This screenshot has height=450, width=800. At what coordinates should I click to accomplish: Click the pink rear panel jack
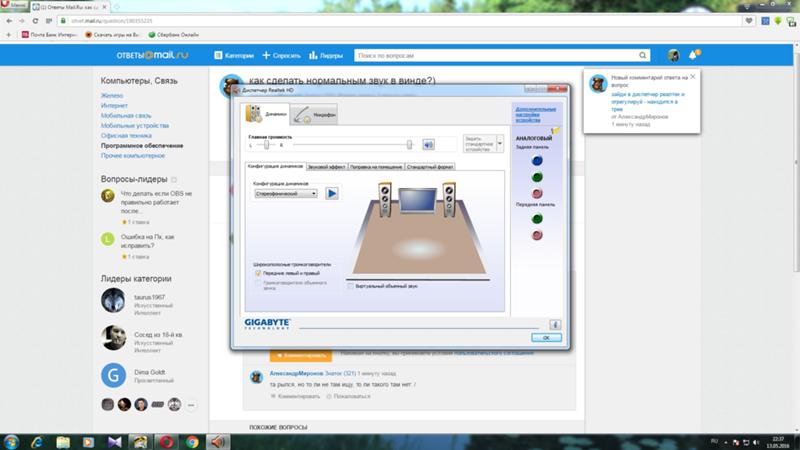pos(537,193)
